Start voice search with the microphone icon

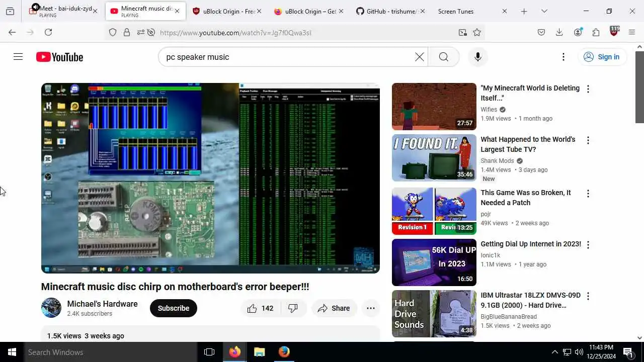click(x=477, y=57)
